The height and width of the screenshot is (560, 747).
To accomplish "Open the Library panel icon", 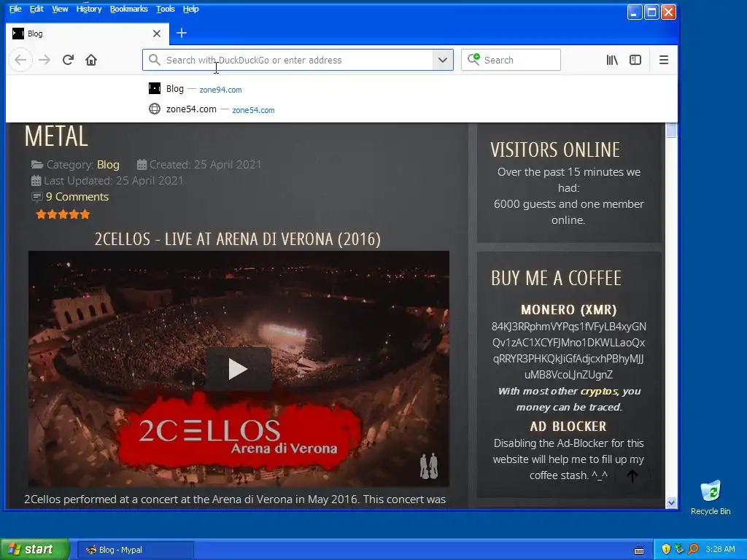I will (612, 60).
